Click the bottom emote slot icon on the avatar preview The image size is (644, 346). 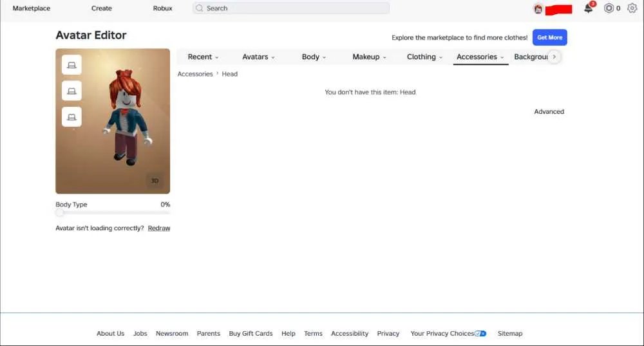(x=71, y=117)
